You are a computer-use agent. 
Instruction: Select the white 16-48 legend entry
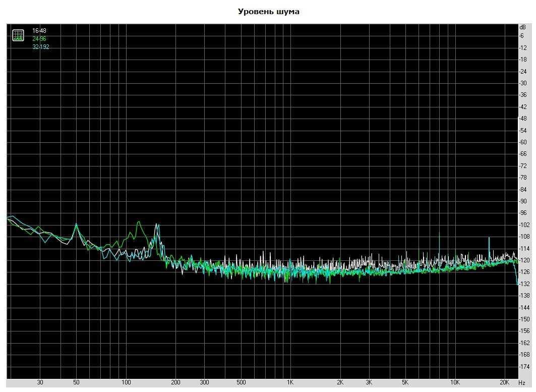(39, 31)
